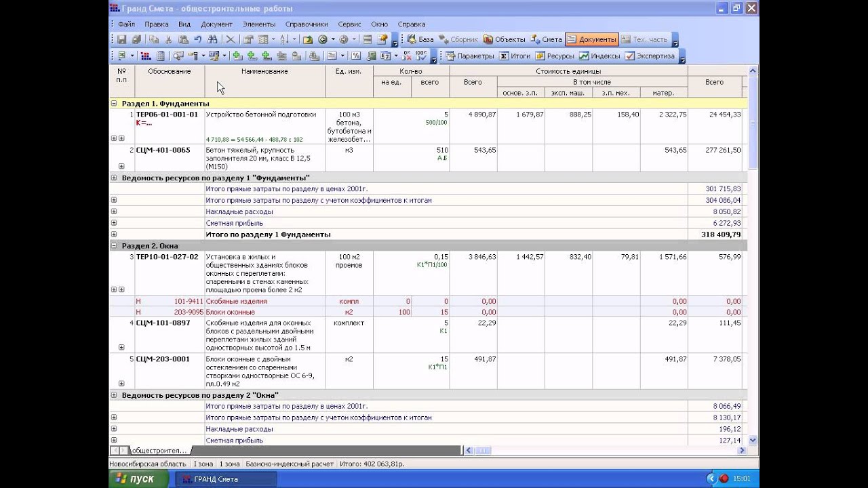868x488 pixels.
Task: Collapse Ведомость ресурсов по разделу 2
Action: [114, 395]
